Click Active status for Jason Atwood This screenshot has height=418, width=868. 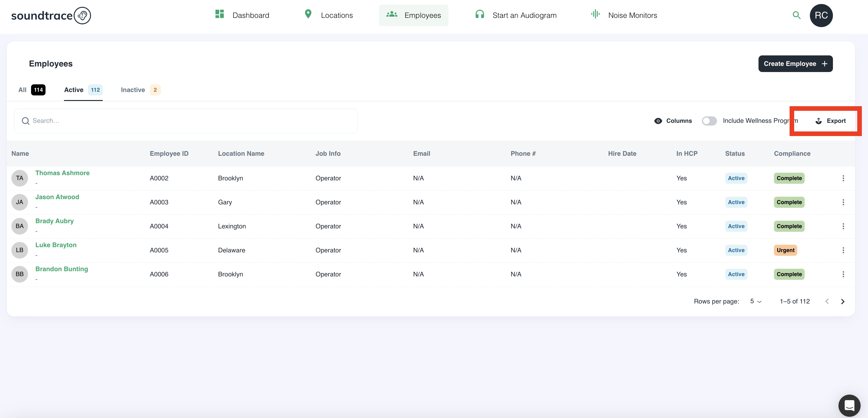tap(736, 202)
